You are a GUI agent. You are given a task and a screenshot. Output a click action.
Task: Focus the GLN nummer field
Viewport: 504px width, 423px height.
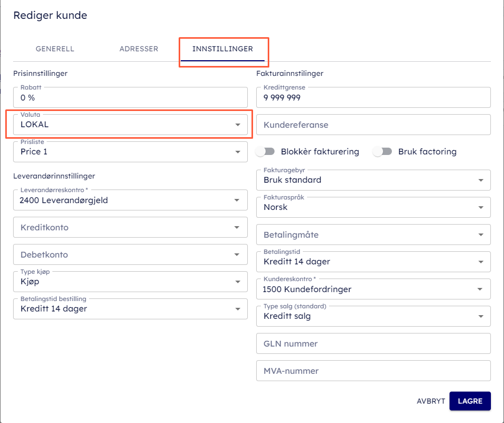(373, 343)
